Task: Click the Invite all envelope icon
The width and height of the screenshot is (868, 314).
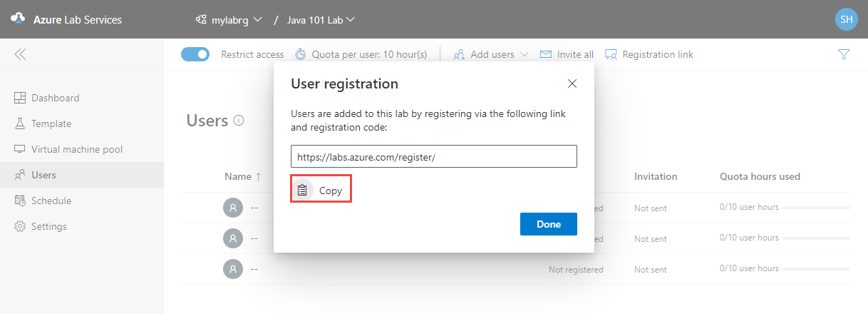Action: click(x=546, y=54)
